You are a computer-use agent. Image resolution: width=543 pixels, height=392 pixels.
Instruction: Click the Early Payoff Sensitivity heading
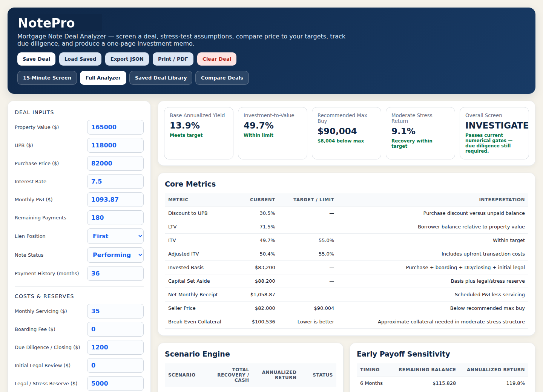coord(403,354)
